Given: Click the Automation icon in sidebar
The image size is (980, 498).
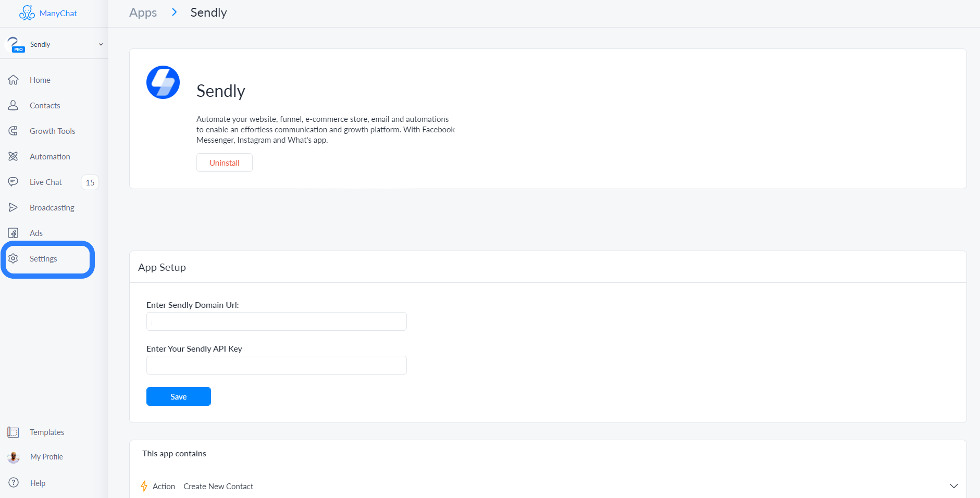Looking at the screenshot, I should [x=14, y=156].
